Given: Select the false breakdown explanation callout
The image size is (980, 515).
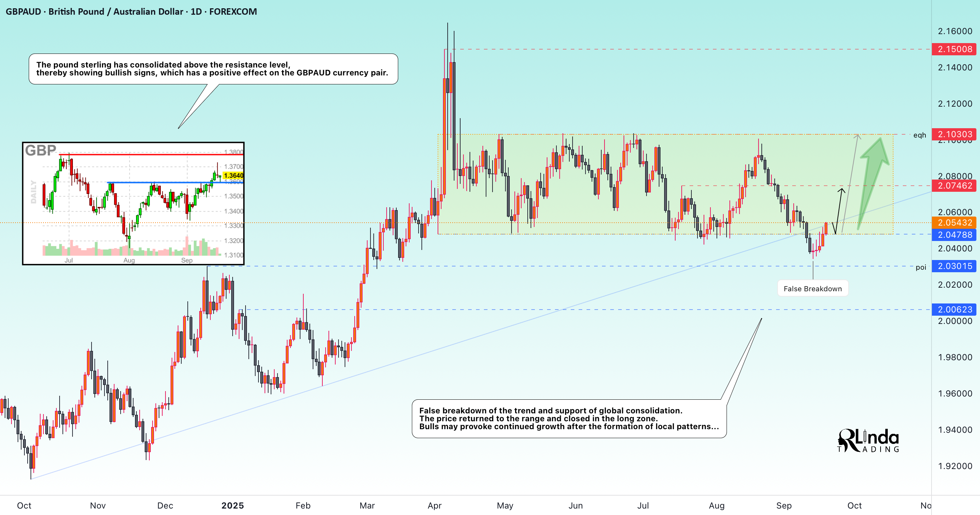Looking at the screenshot, I should [x=569, y=418].
